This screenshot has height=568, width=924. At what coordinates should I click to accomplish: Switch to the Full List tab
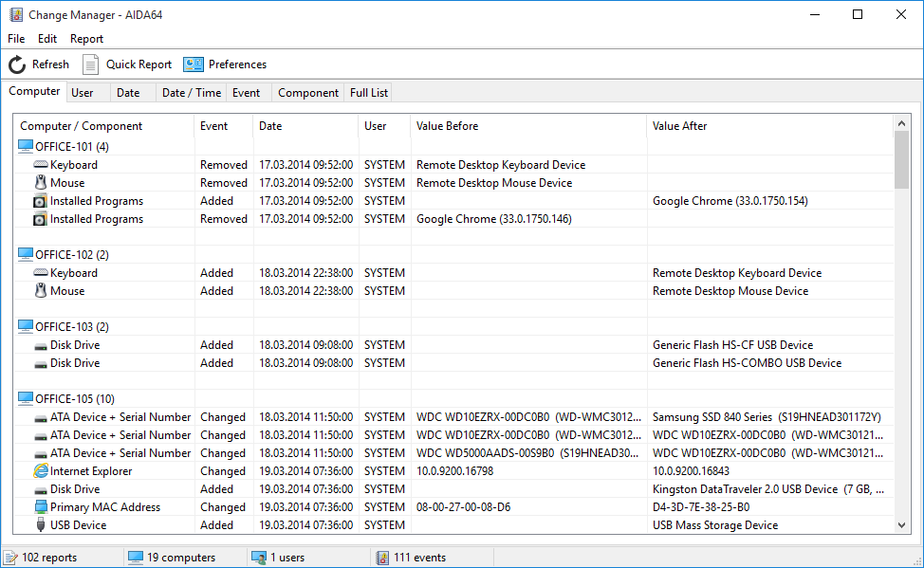pos(369,93)
